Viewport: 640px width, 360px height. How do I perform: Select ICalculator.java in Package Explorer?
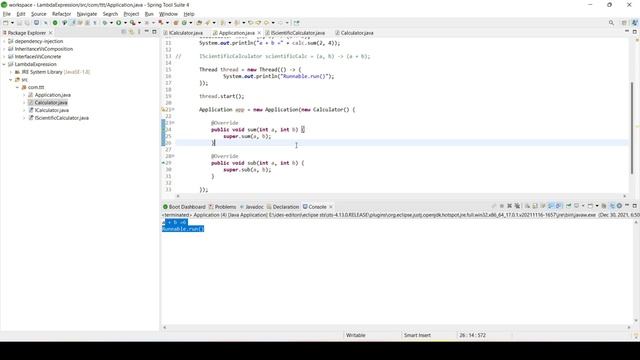click(51, 110)
